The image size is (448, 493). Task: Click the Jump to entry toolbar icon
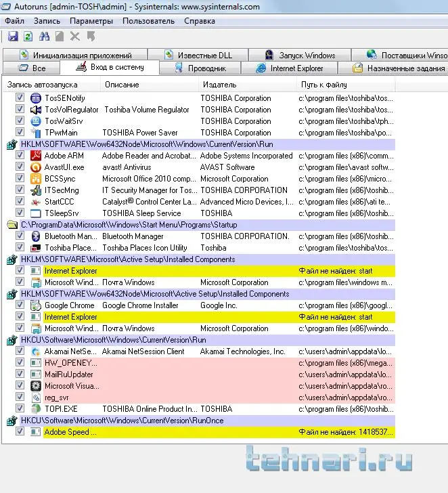point(91,37)
